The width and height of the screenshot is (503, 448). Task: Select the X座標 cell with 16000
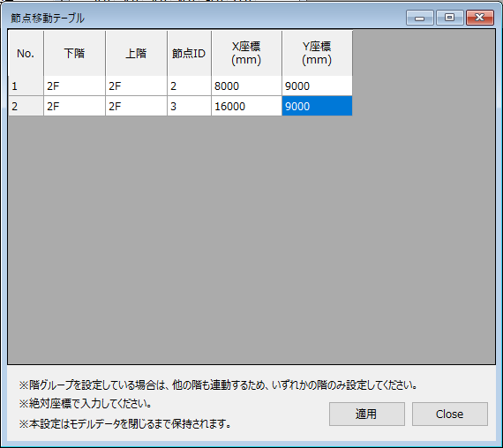(x=246, y=106)
